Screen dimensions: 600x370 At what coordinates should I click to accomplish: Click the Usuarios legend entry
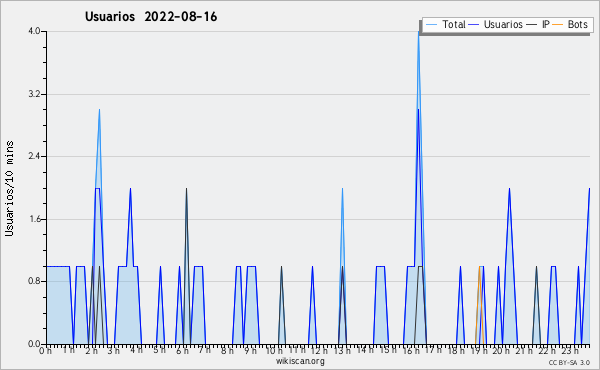[496, 24]
